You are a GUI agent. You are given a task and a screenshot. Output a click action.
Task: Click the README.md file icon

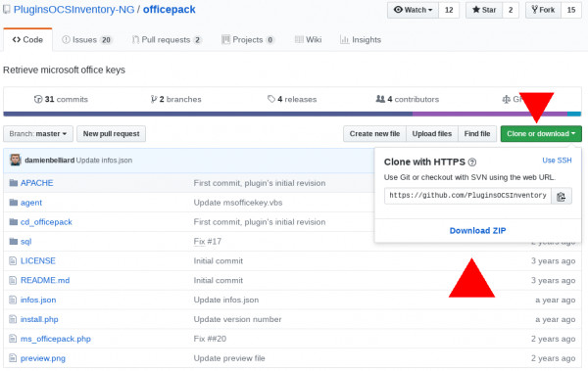click(x=13, y=280)
